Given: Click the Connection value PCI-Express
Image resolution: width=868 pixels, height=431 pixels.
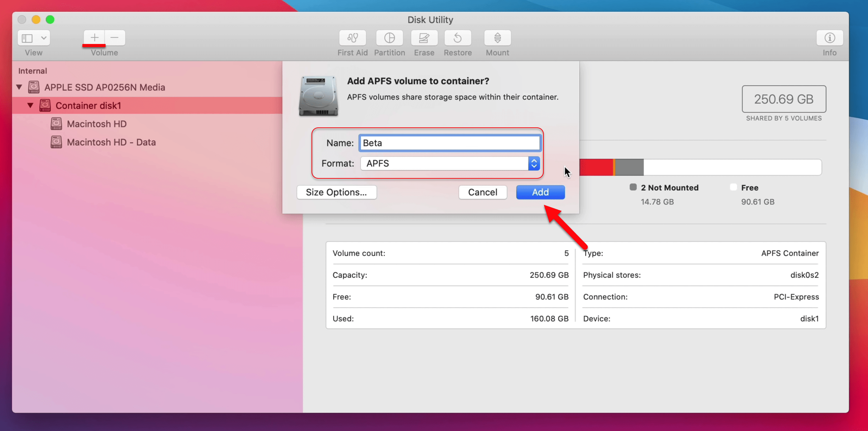Looking at the screenshot, I should click(796, 297).
